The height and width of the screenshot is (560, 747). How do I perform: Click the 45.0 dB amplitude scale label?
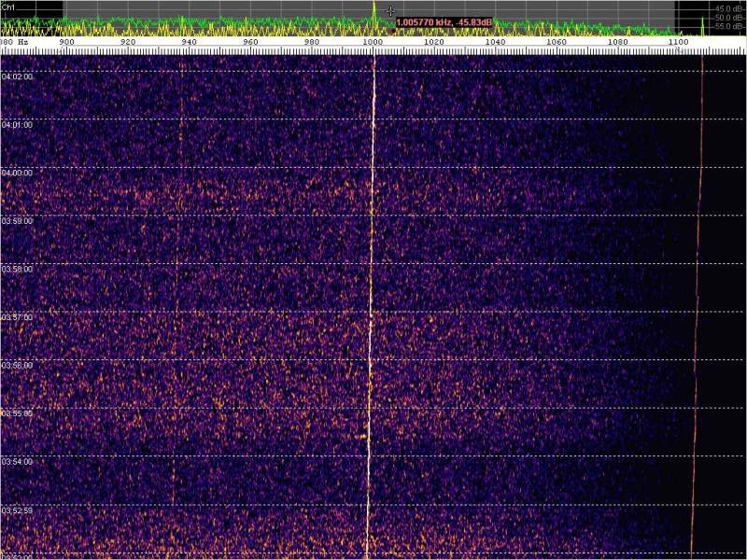728,8
